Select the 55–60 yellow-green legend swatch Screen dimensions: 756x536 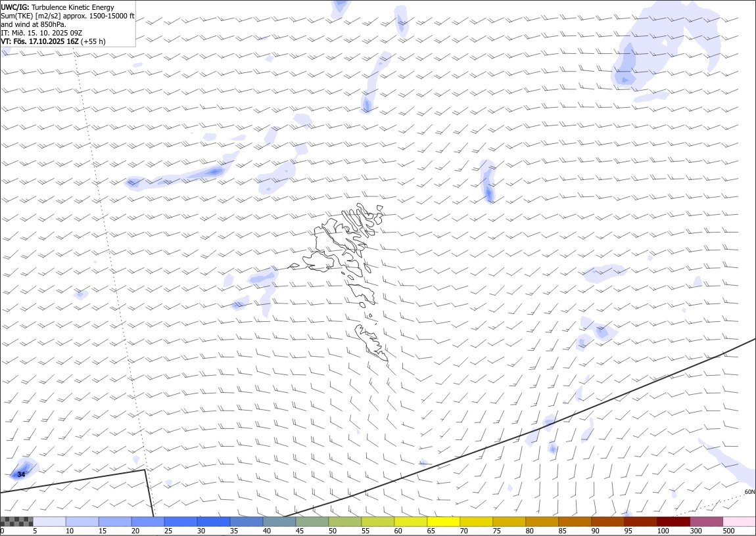tap(377, 522)
